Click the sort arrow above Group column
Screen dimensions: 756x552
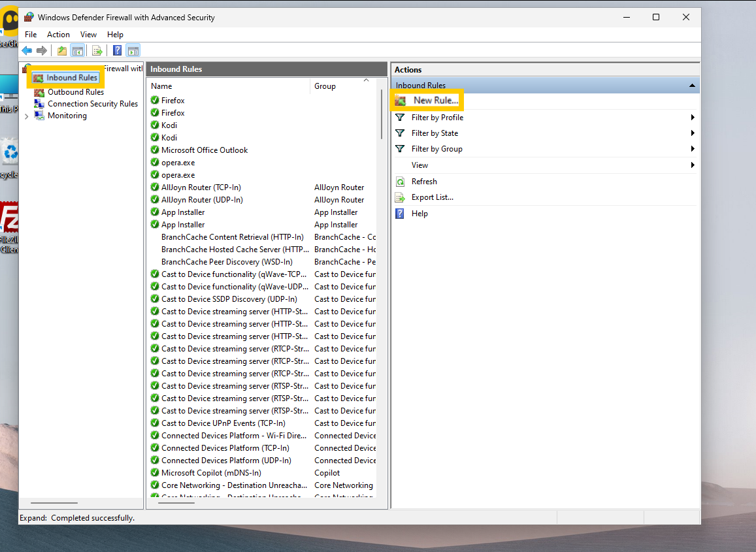point(366,80)
